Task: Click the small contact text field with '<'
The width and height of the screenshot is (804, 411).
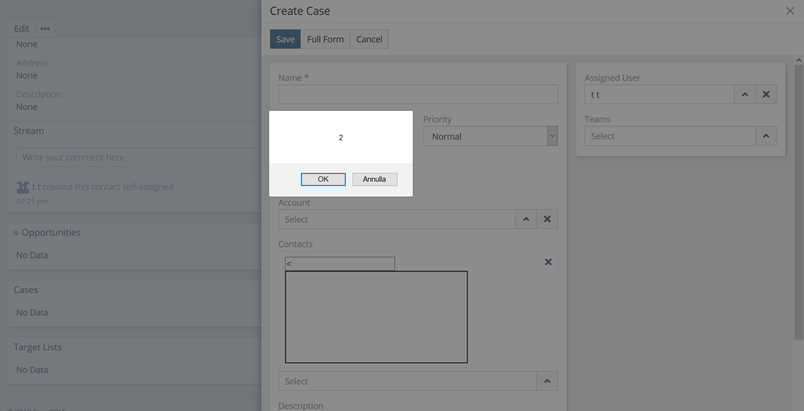Action: [x=340, y=263]
